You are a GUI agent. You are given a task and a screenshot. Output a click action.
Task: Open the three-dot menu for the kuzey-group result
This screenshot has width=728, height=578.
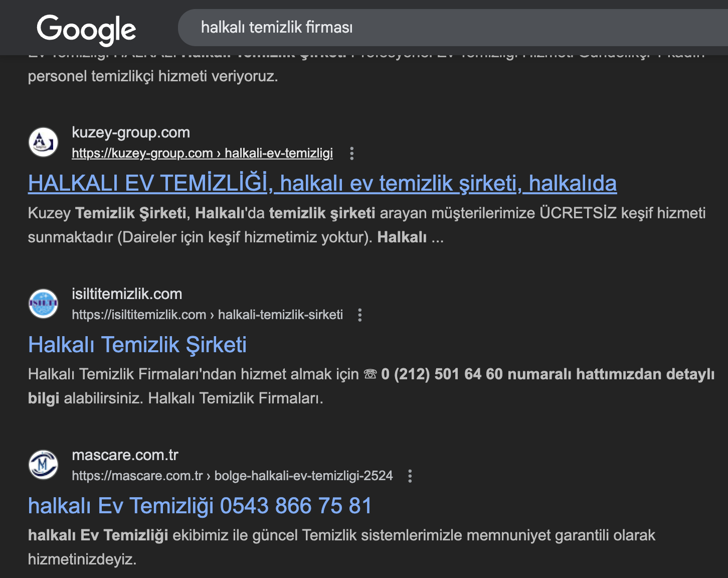pyautogui.click(x=352, y=154)
